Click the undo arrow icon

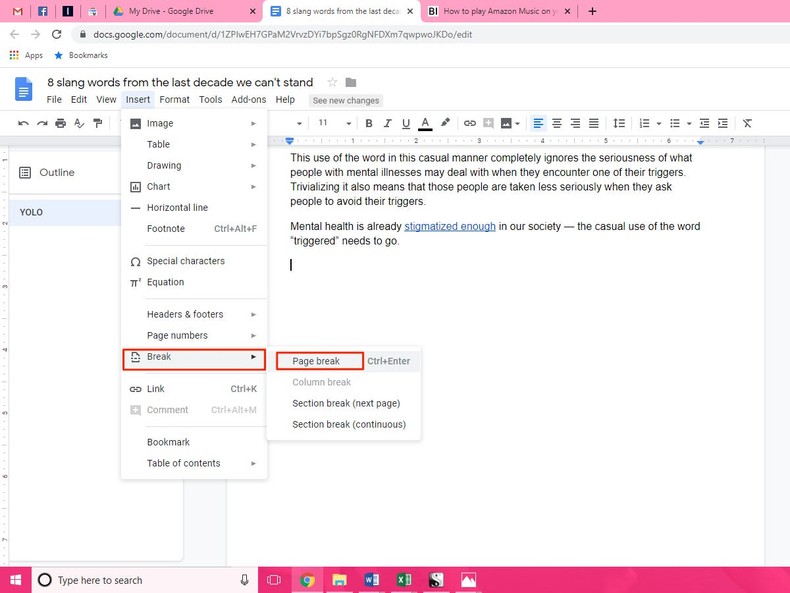[23, 123]
